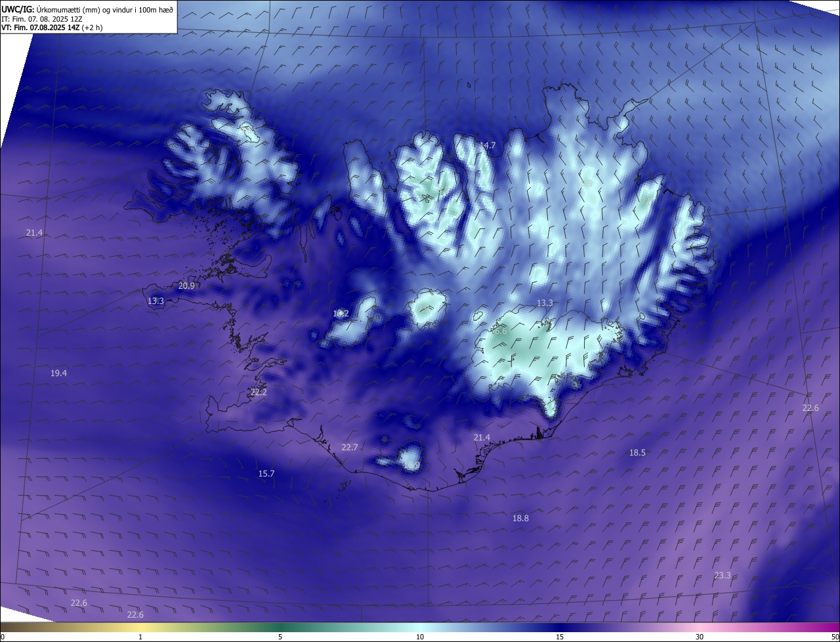Click the 5 tick label on legend

280,637
